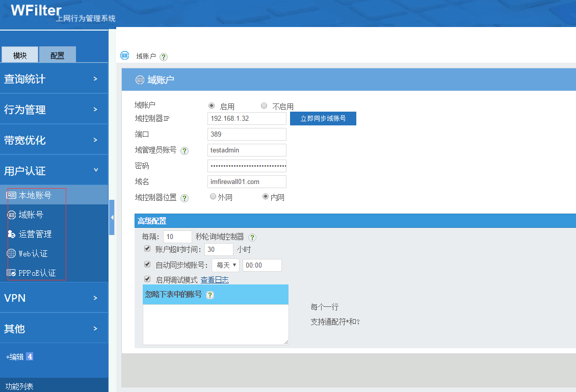Click the 本地账号 sidebar icon
Viewport: 576px width, 392px height.
pos(11,195)
